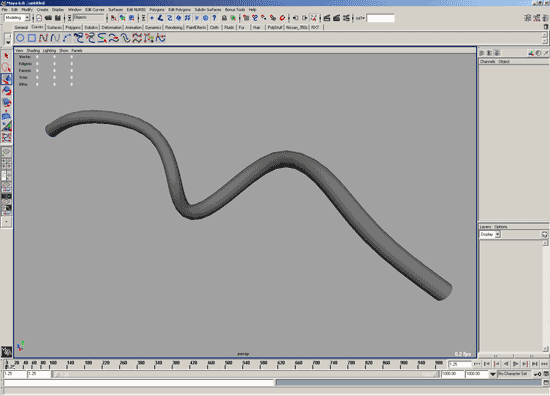Select the four view layout icon
The height and width of the screenshot is (396, 550).
[6, 163]
